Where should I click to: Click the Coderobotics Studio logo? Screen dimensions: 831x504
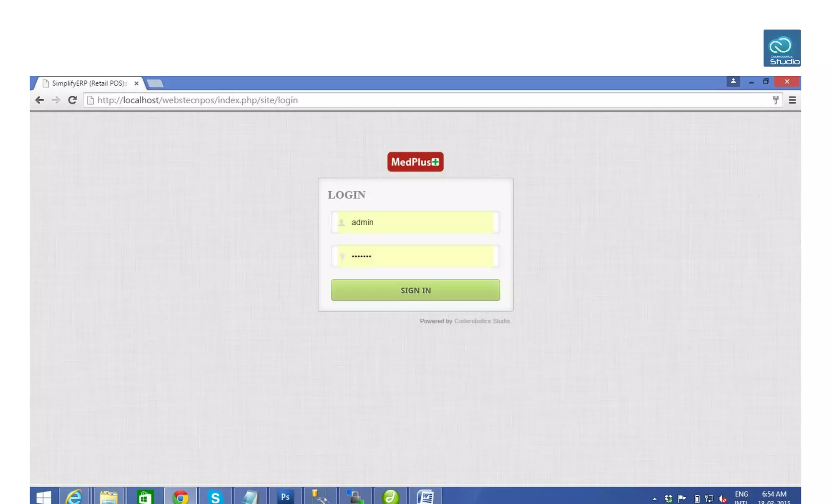[x=781, y=48]
